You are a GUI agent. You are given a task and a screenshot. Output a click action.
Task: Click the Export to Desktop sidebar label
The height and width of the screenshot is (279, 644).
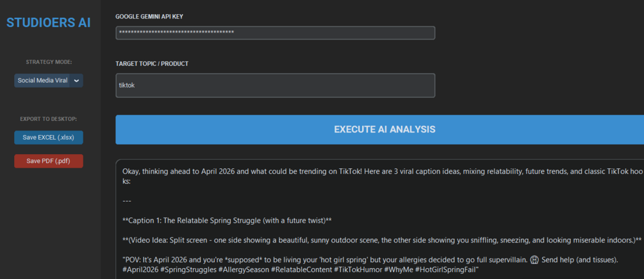coord(49,119)
